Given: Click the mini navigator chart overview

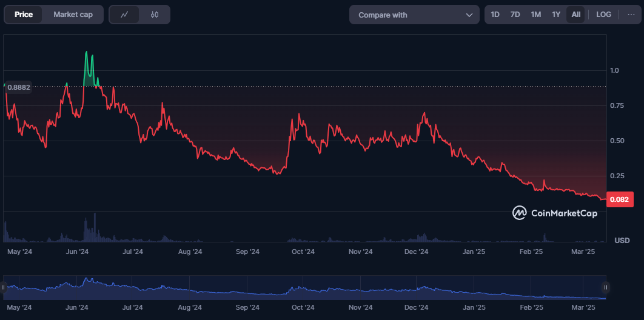Looking at the screenshot, I should coord(303,287).
